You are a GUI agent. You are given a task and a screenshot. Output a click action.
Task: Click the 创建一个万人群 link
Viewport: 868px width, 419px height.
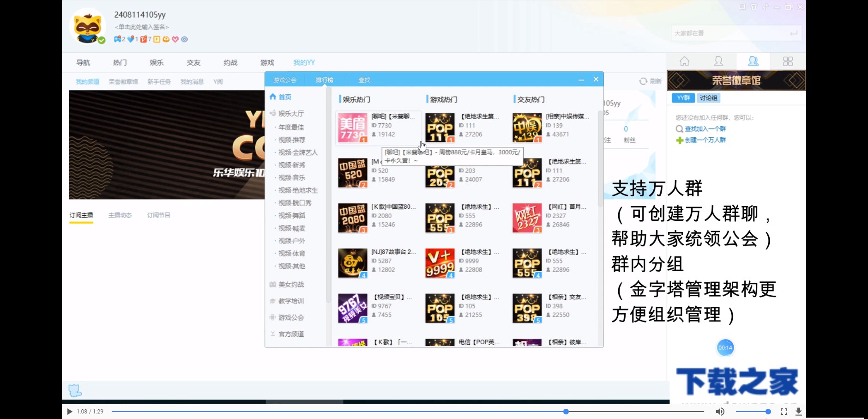[705, 140]
